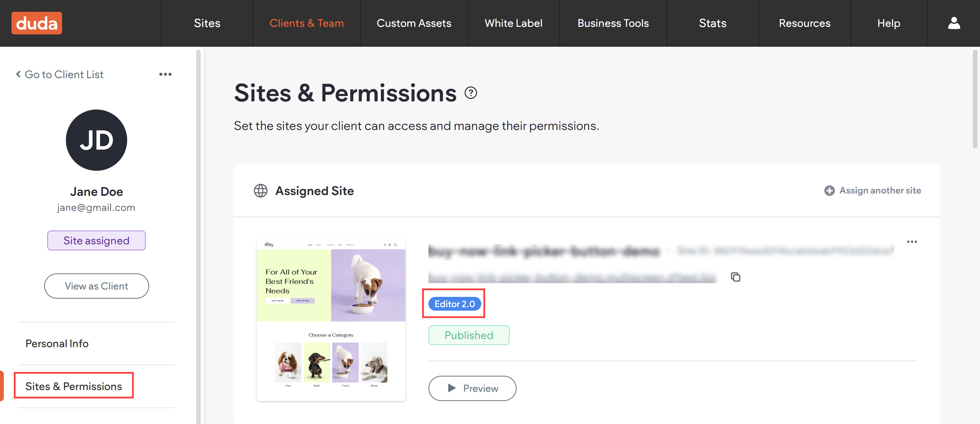Open the Business Tools menu

613,23
